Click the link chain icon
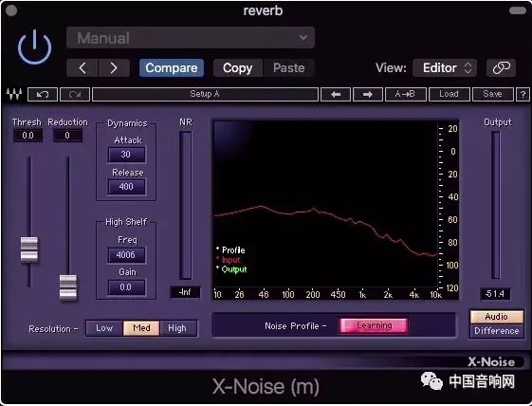The image size is (532, 406). (x=501, y=68)
